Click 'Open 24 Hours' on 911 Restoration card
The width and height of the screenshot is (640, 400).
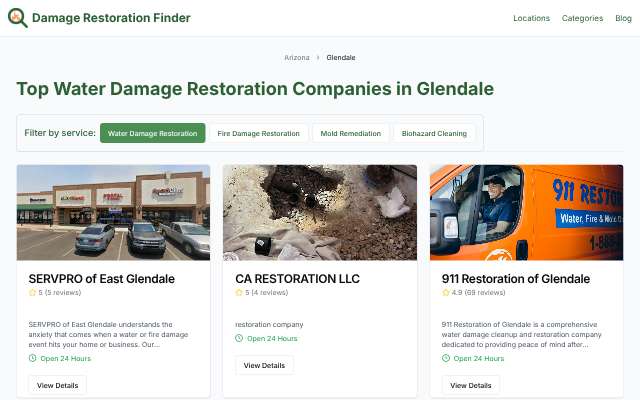tap(479, 358)
